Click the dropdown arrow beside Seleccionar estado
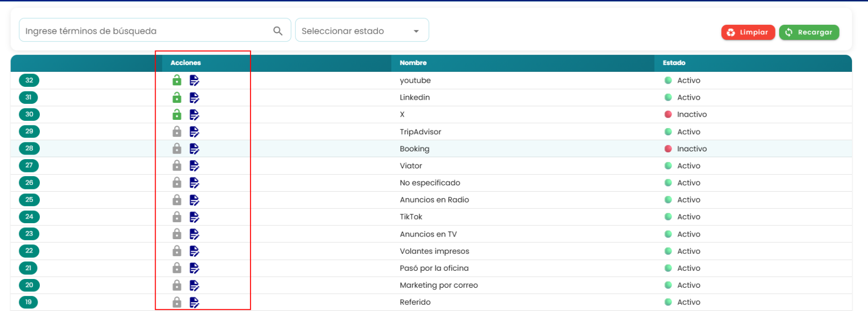868x311 pixels. (416, 32)
